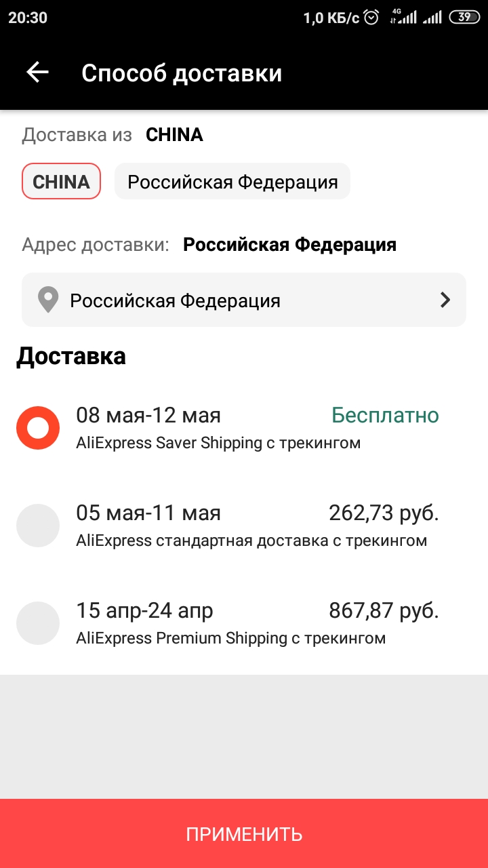
Task: Tap the alarm clock status icon
Action: pos(371,18)
